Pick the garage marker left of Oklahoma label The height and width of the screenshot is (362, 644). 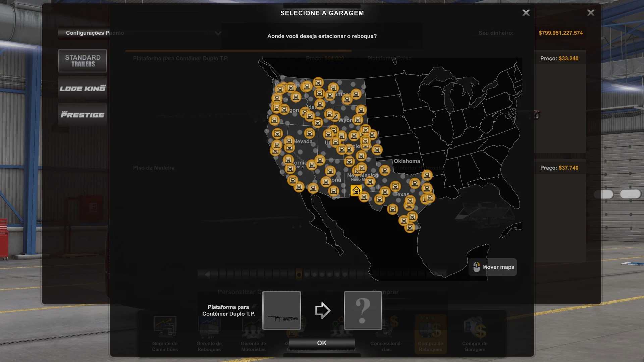(x=385, y=170)
